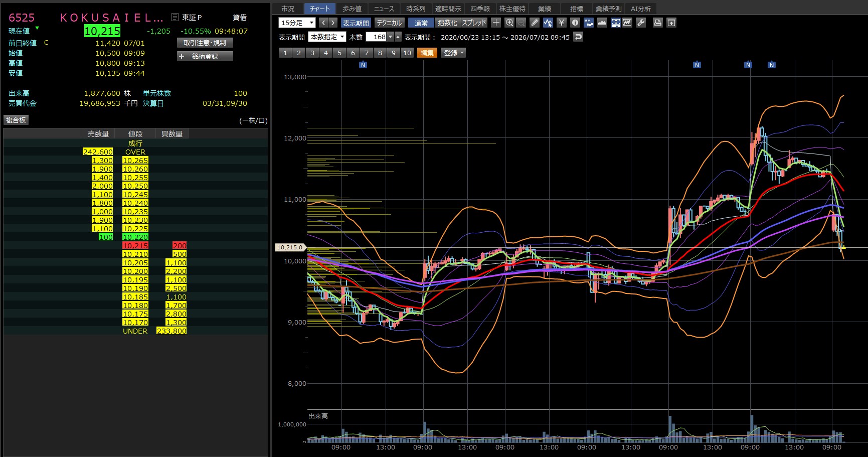Toggle the MY chart candlestick icon

pyautogui.click(x=589, y=23)
